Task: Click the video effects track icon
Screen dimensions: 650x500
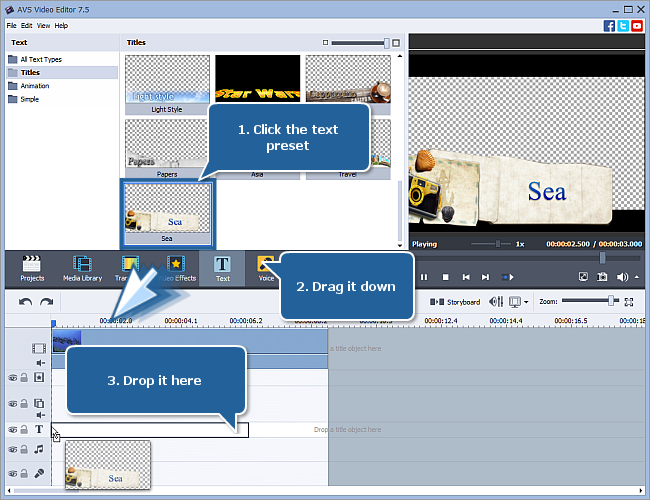Action: (x=39, y=377)
